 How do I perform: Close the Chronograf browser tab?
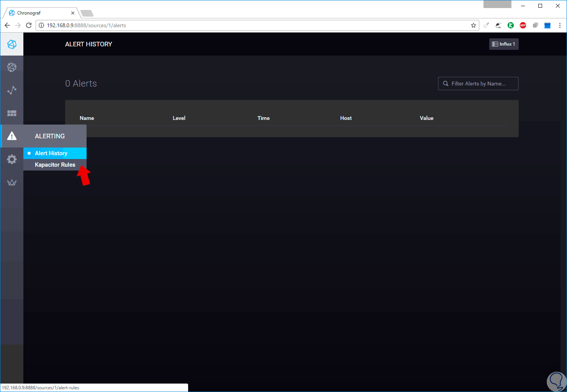click(x=73, y=13)
